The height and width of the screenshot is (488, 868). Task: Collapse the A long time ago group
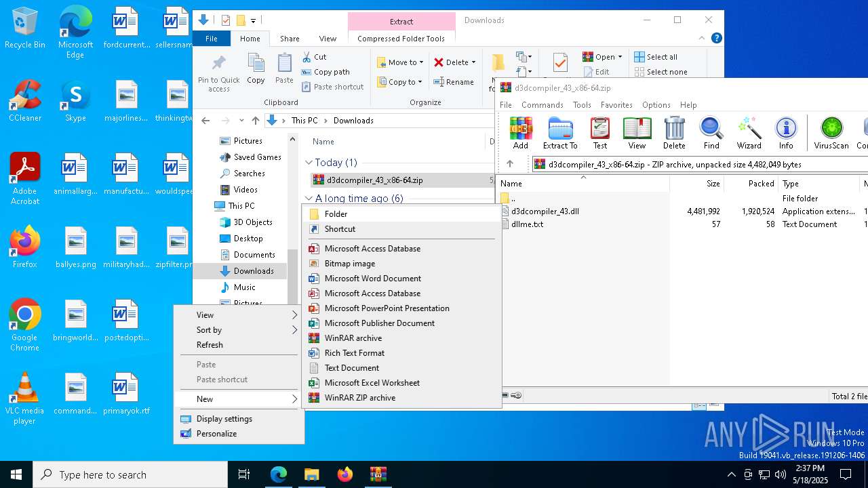click(309, 199)
